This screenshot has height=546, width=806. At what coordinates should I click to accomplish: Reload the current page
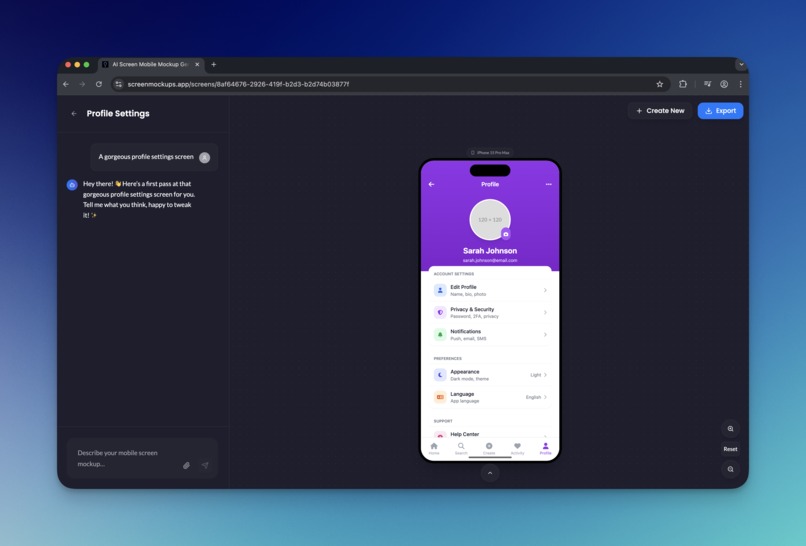[x=99, y=84]
